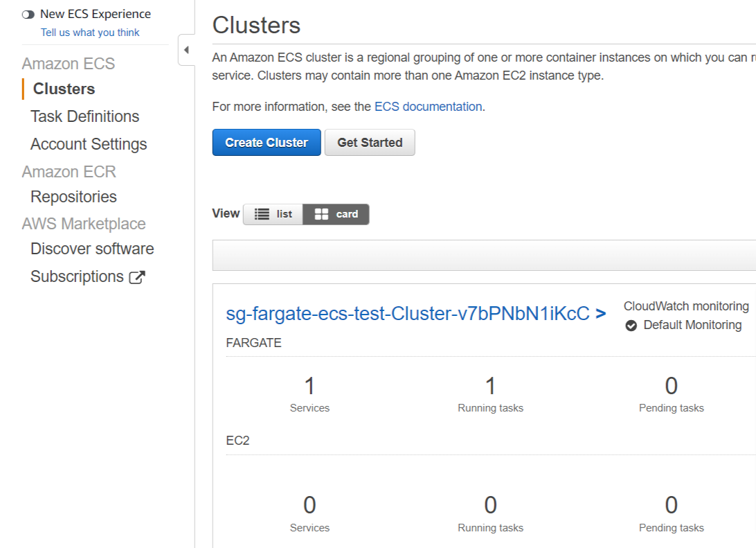This screenshot has height=548, width=756.
Task: Click the AWS Marketplace sidebar heading
Action: (x=84, y=224)
